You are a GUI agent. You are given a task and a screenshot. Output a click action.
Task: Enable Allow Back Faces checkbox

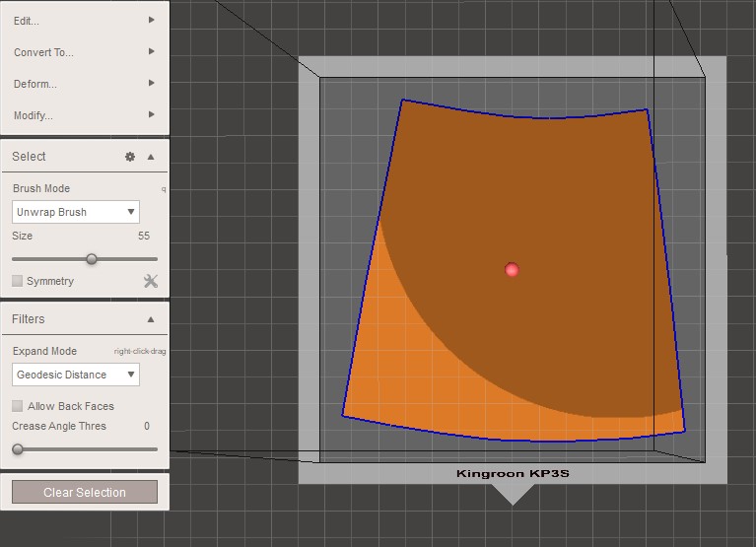coord(18,406)
